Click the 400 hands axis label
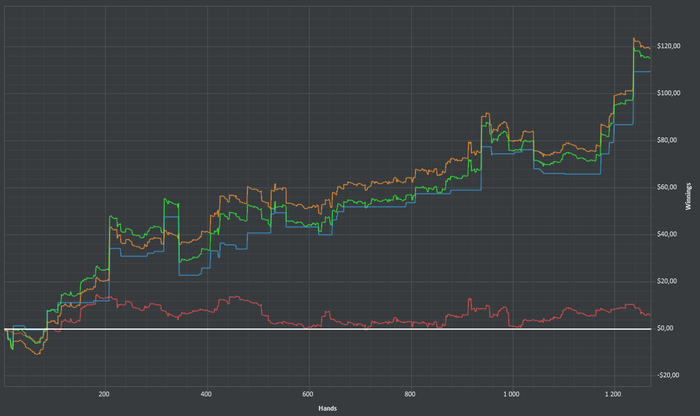Screen dimensions: 700x416 206,394
